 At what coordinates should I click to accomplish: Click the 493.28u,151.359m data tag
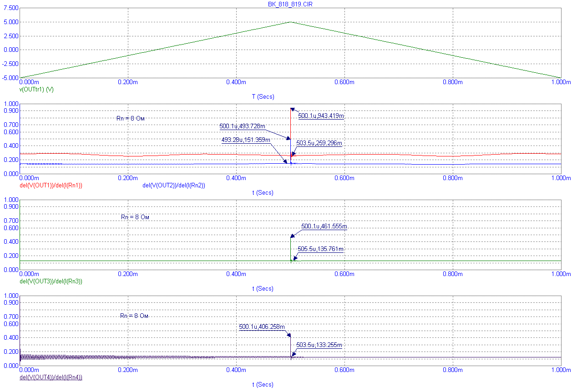pyautogui.click(x=246, y=140)
